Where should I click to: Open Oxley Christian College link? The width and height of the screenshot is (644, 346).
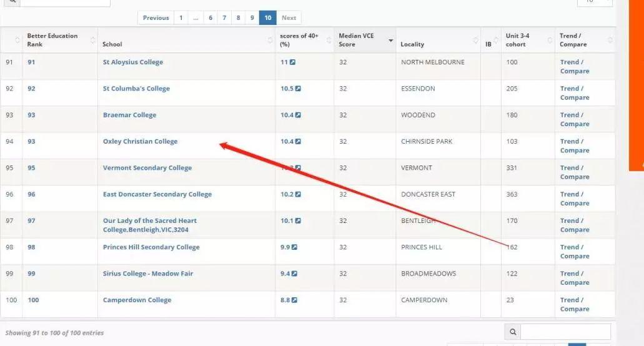point(140,141)
